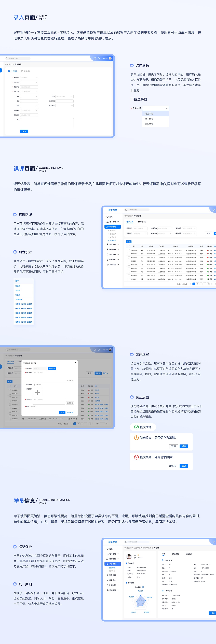Click 学员管理 icon in course review sidebar

coord(108,245)
